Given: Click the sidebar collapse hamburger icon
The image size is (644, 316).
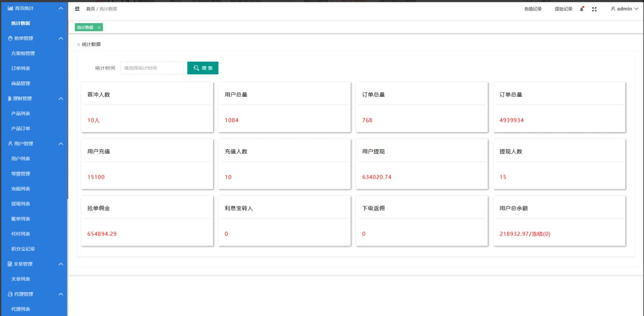Looking at the screenshot, I should (77, 9).
